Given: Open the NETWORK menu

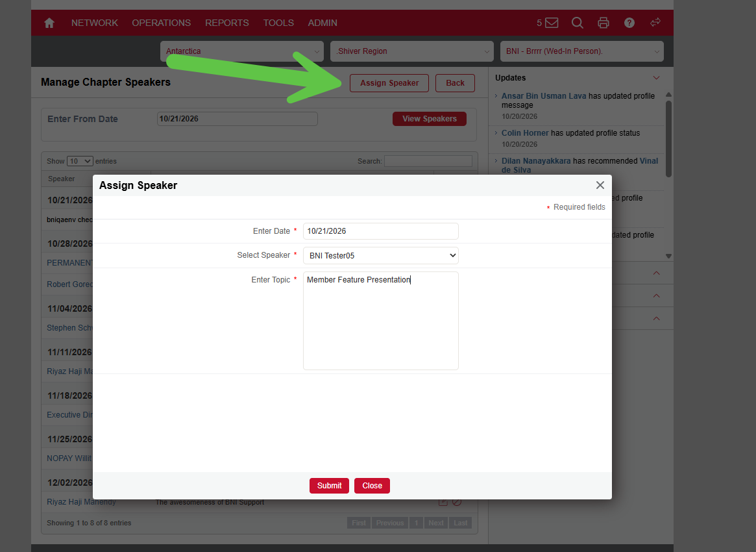Looking at the screenshot, I should [x=95, y=23].
